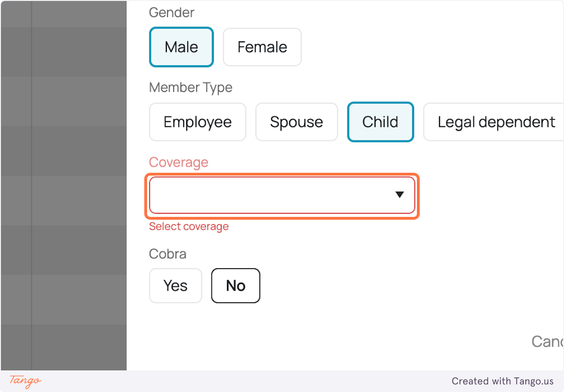The width and height of the screenshot is (564, 392).
Task: Open the Coverage selection dropdown
Action: (282, 195)
